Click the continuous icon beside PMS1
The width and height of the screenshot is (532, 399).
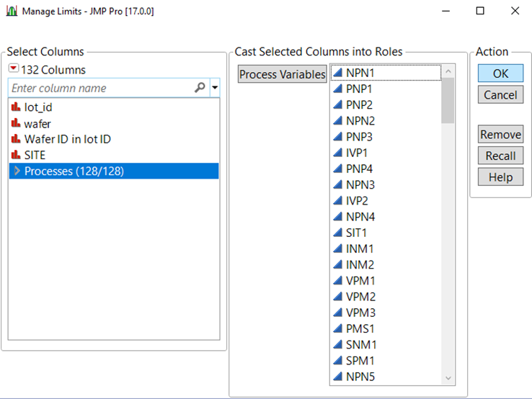click(337, 328)
